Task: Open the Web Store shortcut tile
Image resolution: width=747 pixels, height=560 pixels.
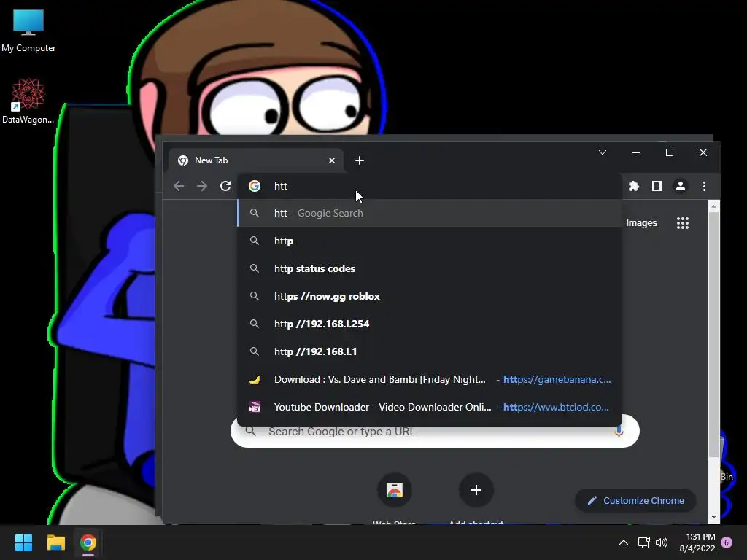Action: coord(395,490)
